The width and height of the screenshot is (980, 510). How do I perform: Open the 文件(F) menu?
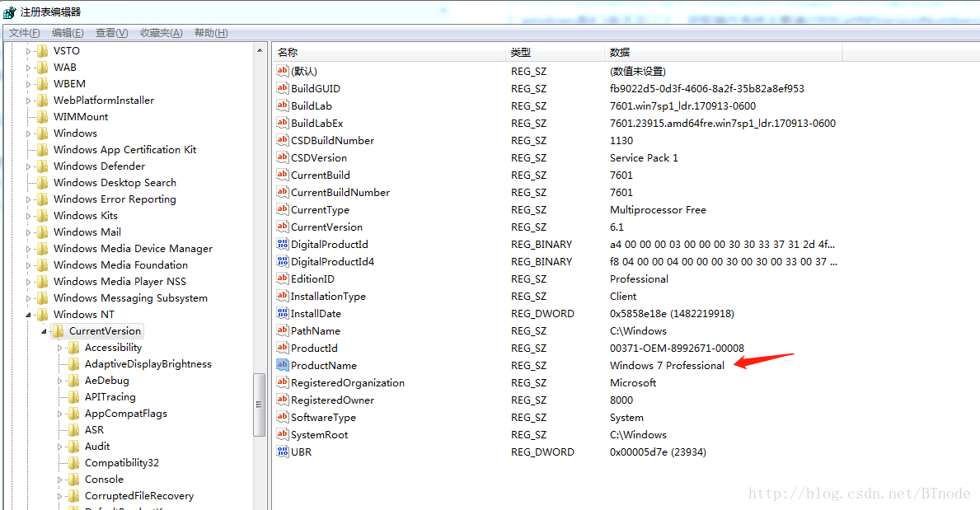25,33
